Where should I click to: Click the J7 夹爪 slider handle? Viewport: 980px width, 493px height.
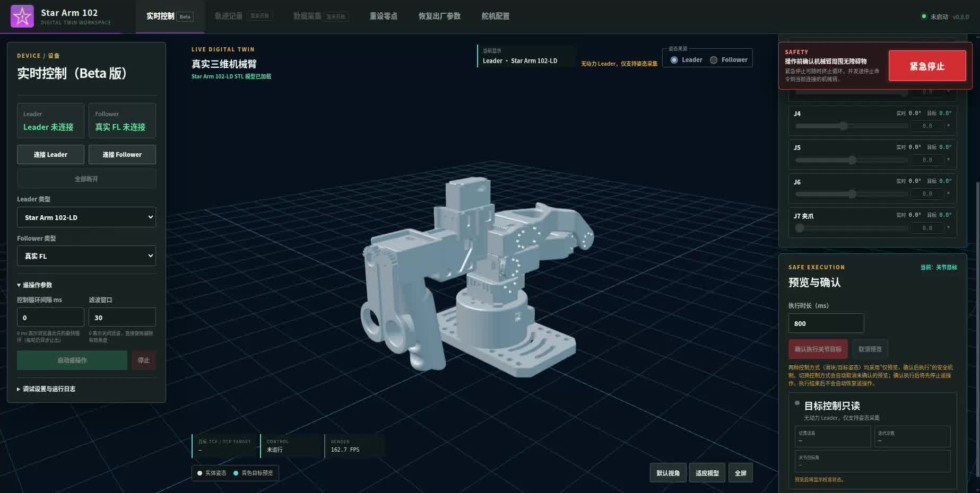coord(800,228)
